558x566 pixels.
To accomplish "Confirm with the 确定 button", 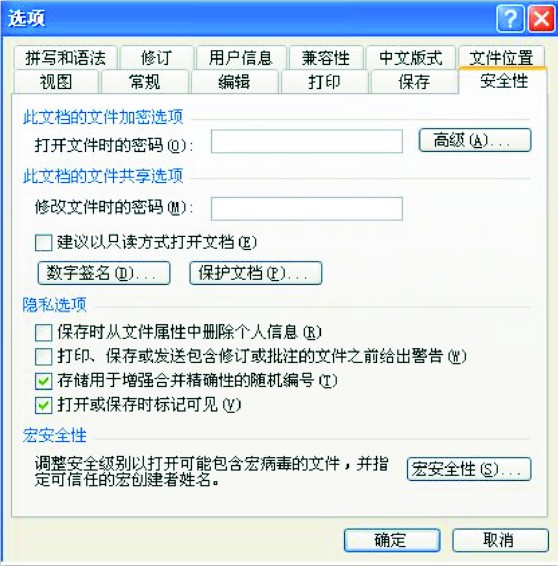I will (392, 540).
